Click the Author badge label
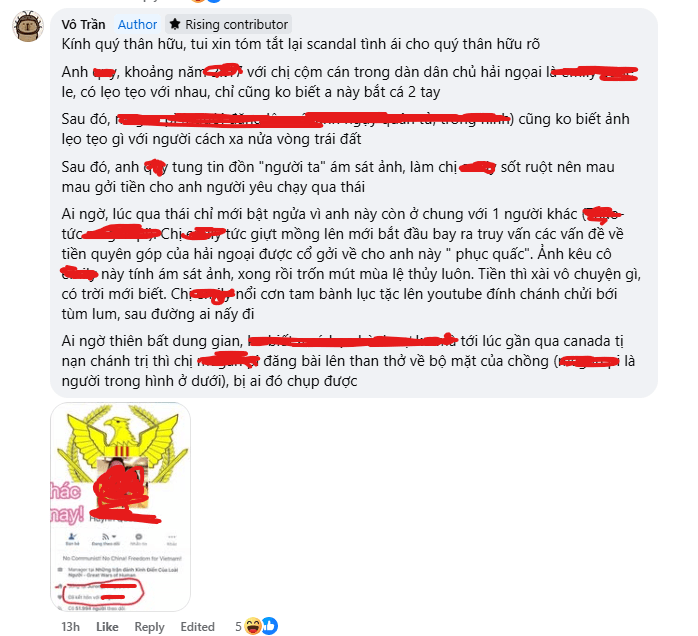This screenshot has height=636, width=698. pyautogui.click(x=137, y=24)
